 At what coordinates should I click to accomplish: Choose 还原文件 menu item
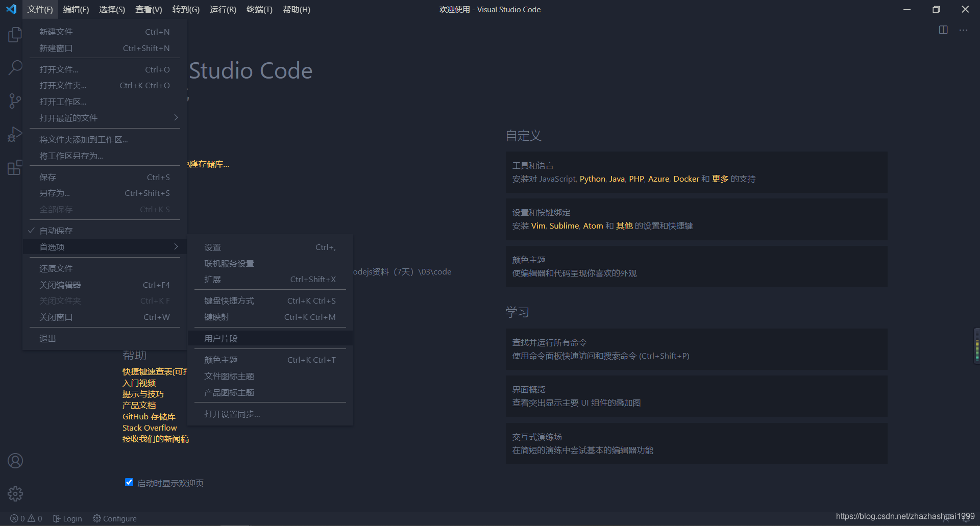105,268
